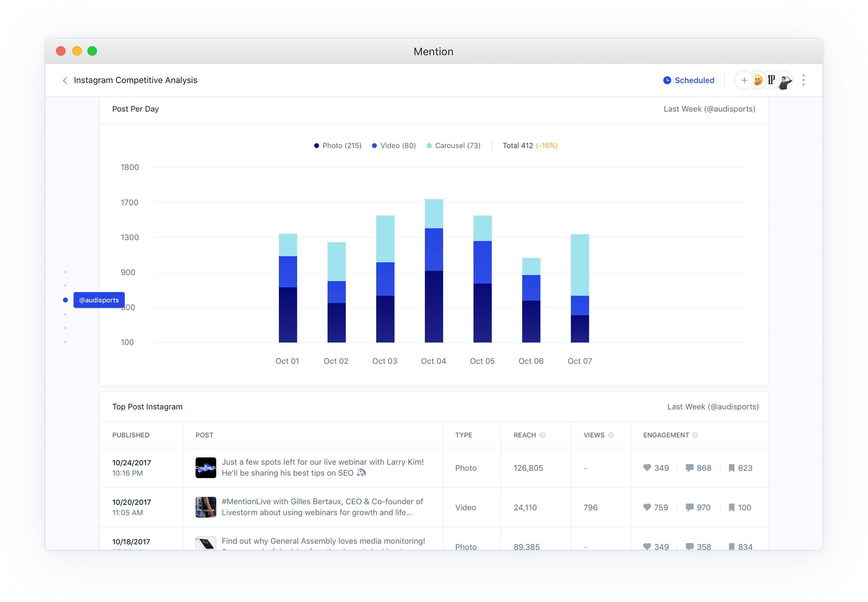Click the -16% change indicator
The width and height of the screenshot is (868, 602).
546,146
